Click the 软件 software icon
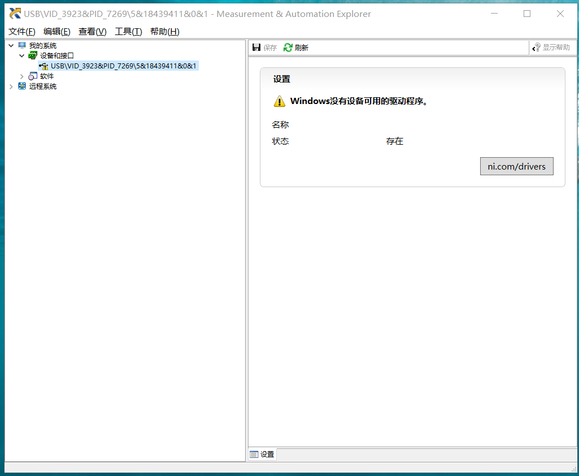 click(x=33, y=76)
